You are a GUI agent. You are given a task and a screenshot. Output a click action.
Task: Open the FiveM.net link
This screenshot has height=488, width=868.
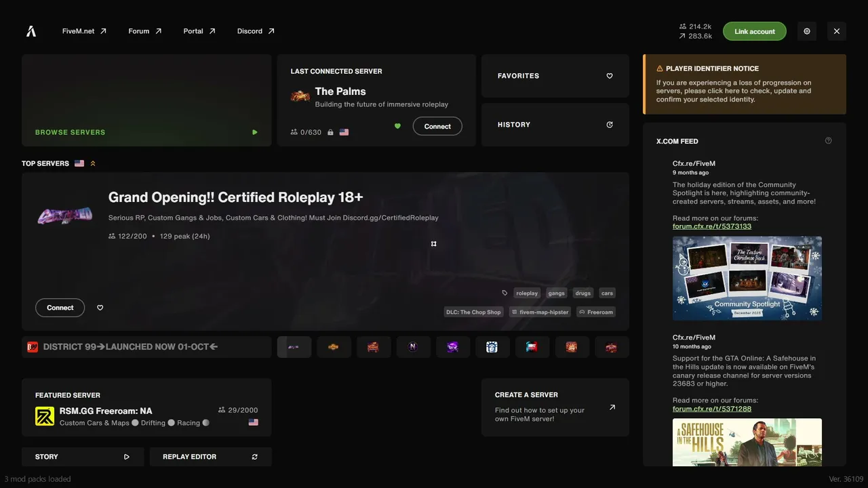[x=85, y=31]
